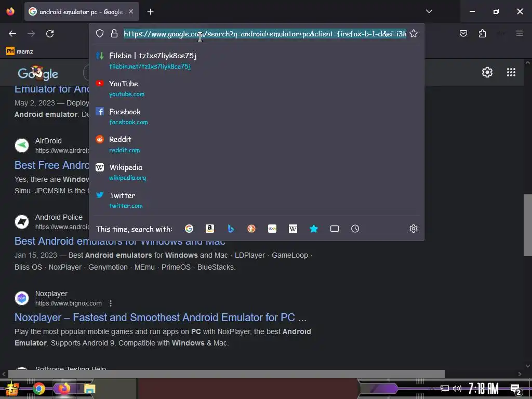Search this time with eBay icon
The width and height of the screenshot is (532, 399).
pyautogui.click(x=272, y=229)
